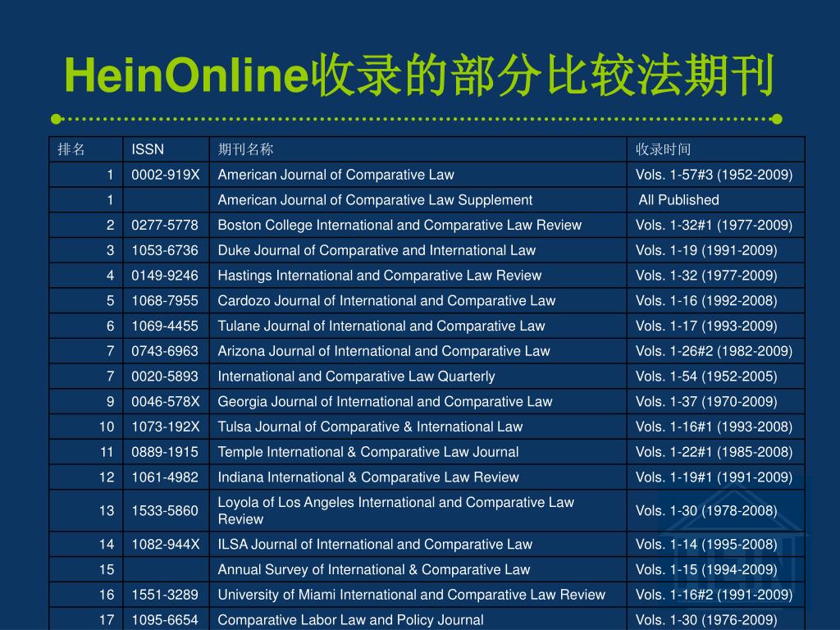
Task: Click ISSN cell 0002-919X
Action: (x=166, y=175)
